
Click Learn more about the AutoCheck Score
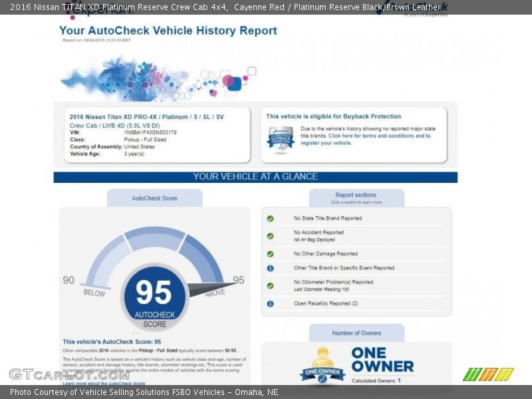(104, 384)
